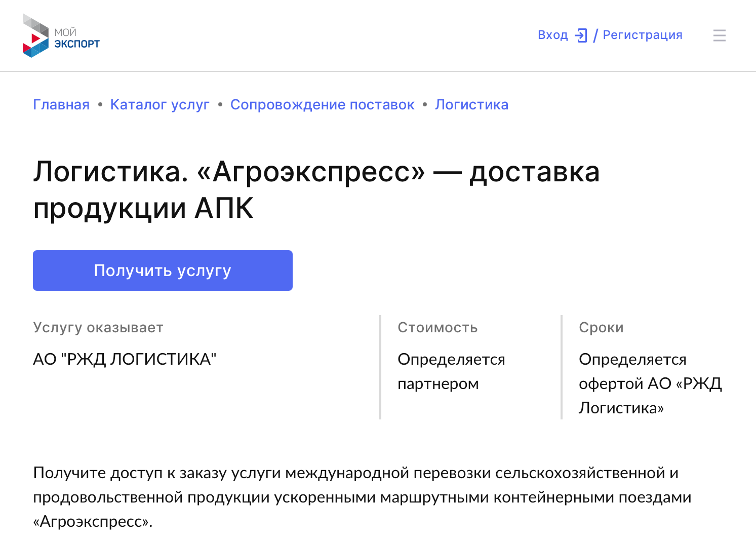756x541 pixels.
Task: Click the Мой Экспорт logo
Action: pyautogui.click(x=61, y=35)
